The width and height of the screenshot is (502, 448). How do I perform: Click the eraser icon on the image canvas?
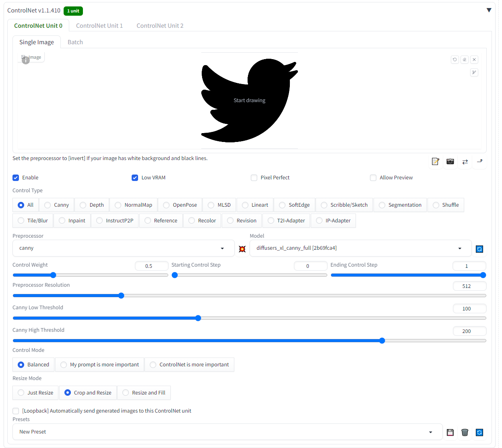click(465, 60)
